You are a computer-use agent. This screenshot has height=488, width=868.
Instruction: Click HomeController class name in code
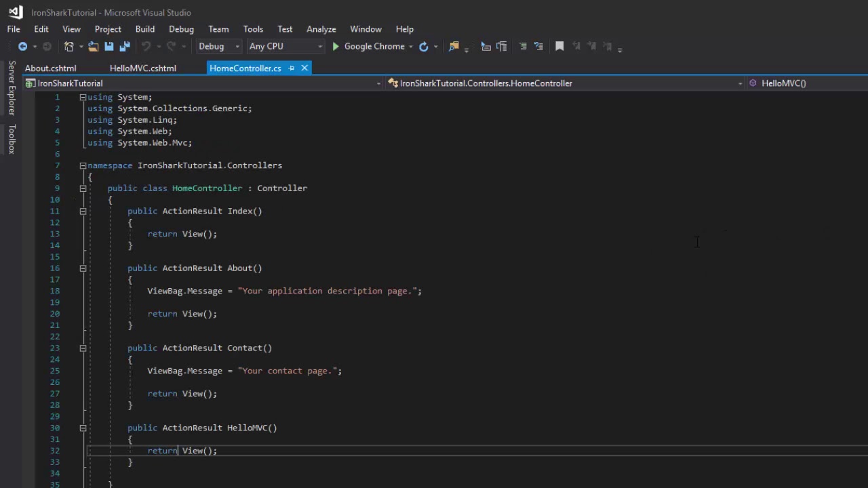[x=207, y=188]
